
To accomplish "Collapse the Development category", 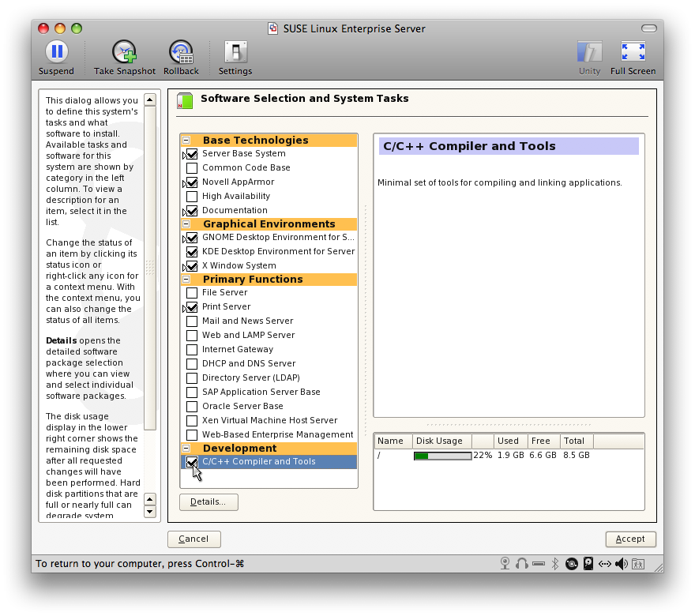I will click(186, 448).
